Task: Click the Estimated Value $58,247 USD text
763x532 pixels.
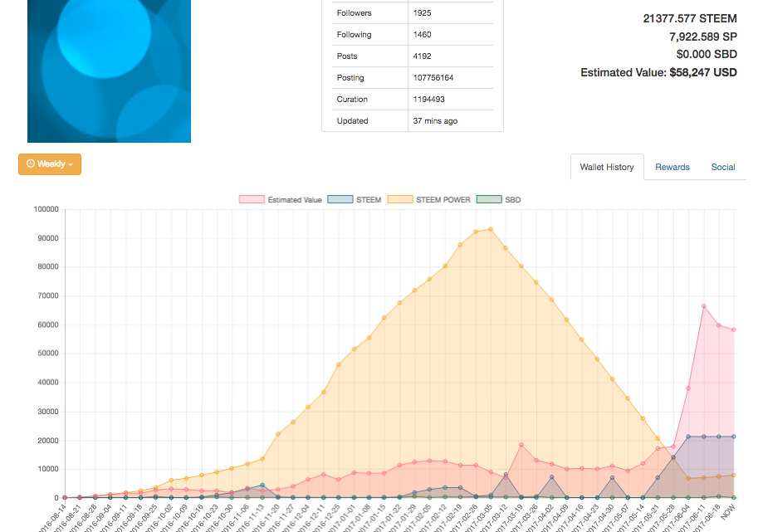Action: coord(658,72)
